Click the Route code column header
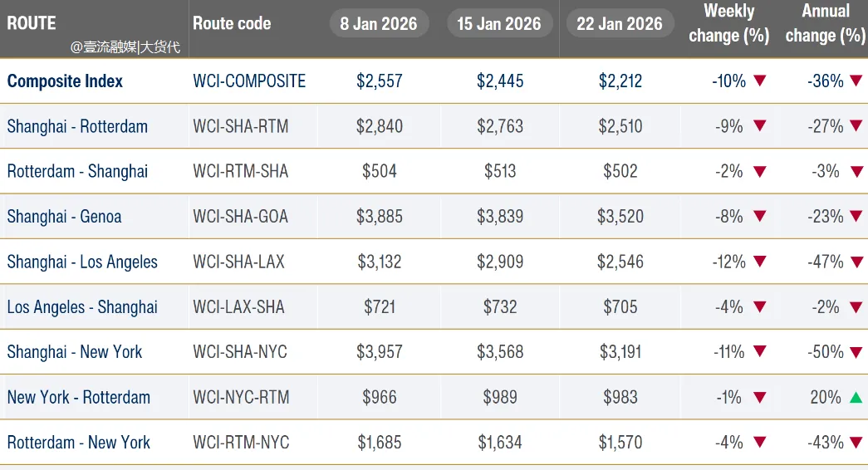The width and height of the screenshot is (868, 470). (232, 23)
